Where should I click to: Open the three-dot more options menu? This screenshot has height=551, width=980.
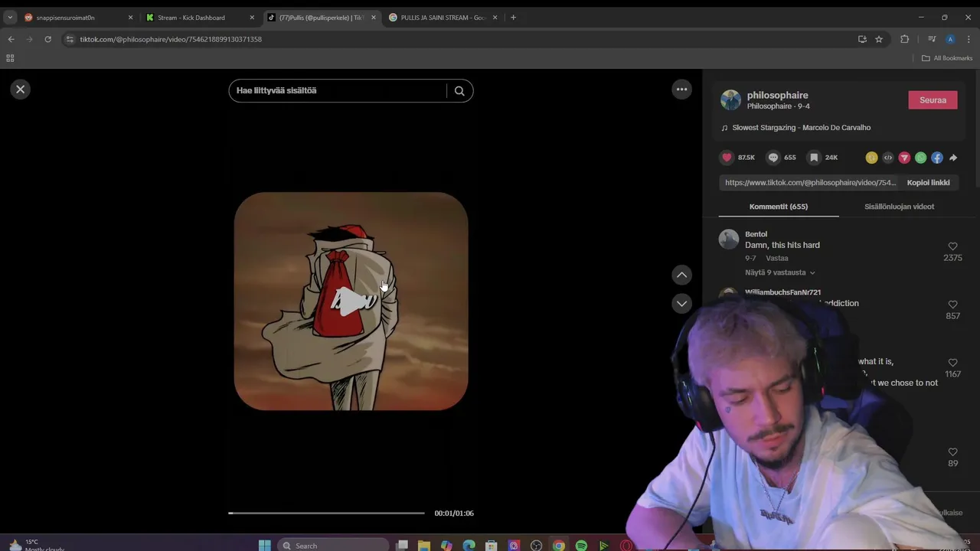coord(681,90)
